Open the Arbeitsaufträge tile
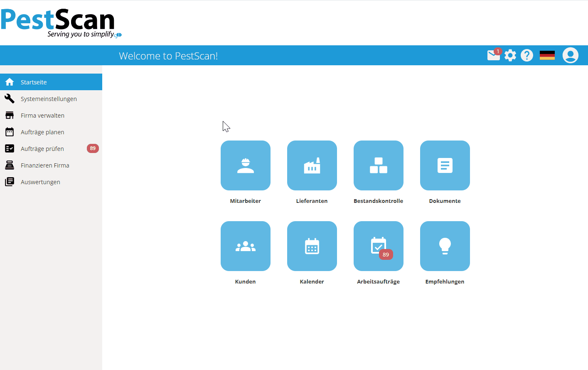This screenshot has height=370, width=588. pos(379,246)
